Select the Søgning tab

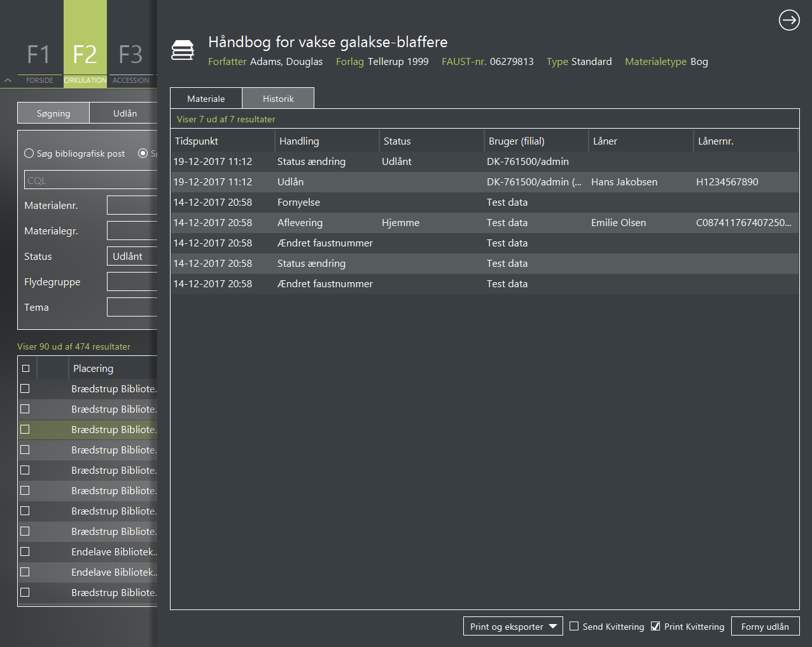tap(53, 113)
